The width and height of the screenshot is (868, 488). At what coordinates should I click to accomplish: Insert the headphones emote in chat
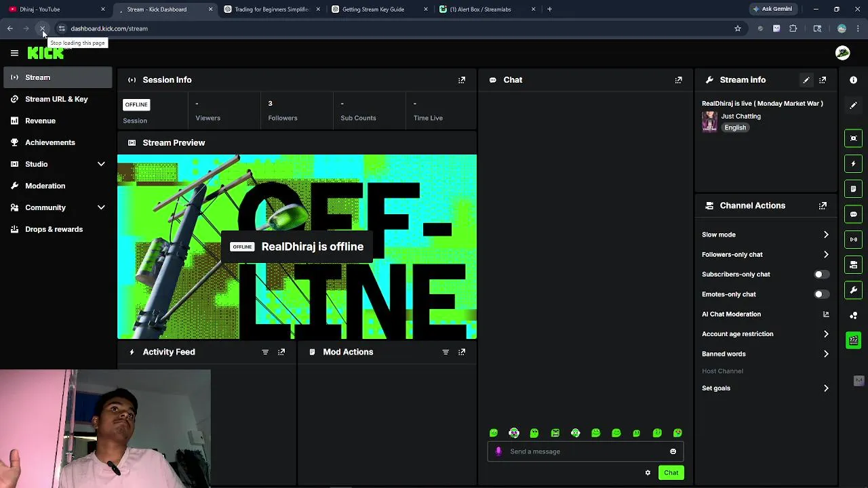[x=514, y=433]
